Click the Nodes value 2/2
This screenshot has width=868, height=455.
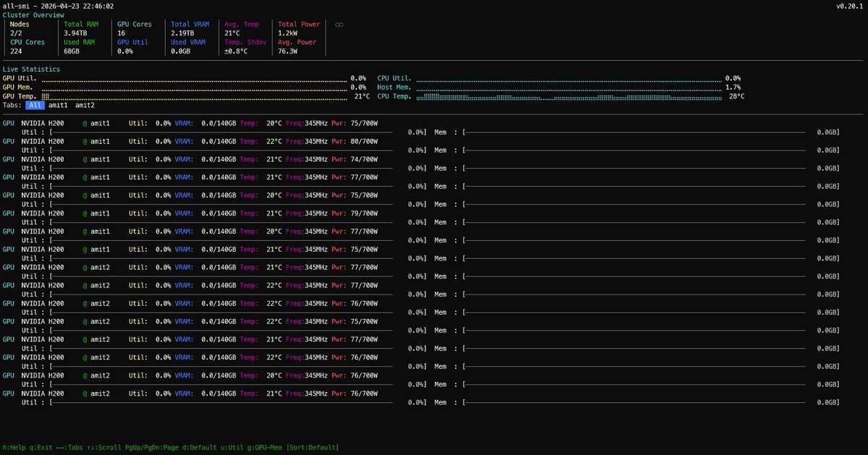point(17,33)
